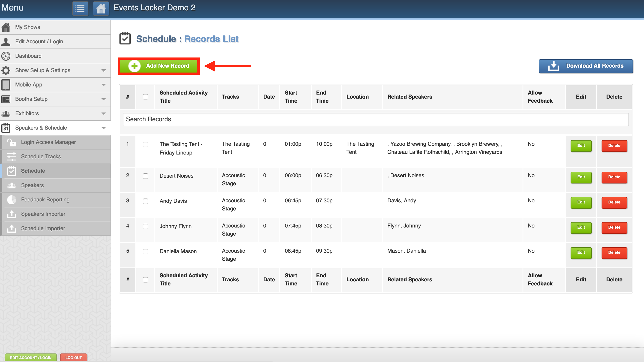This screenshot has height=362, width=644.
Task: Click the Login Access Manager lock icon
Action: tap(11, 142)
